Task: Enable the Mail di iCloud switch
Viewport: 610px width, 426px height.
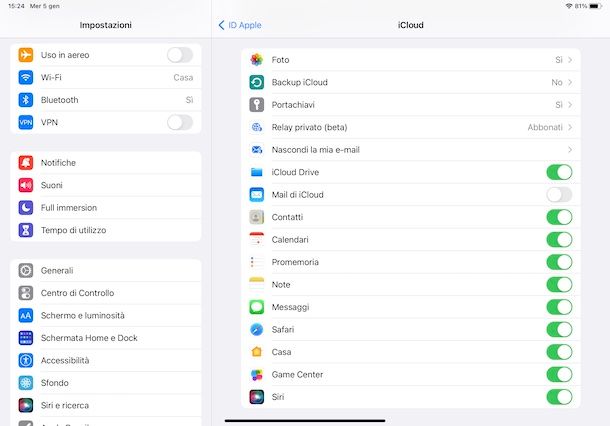Action: [x=559, y=195]
